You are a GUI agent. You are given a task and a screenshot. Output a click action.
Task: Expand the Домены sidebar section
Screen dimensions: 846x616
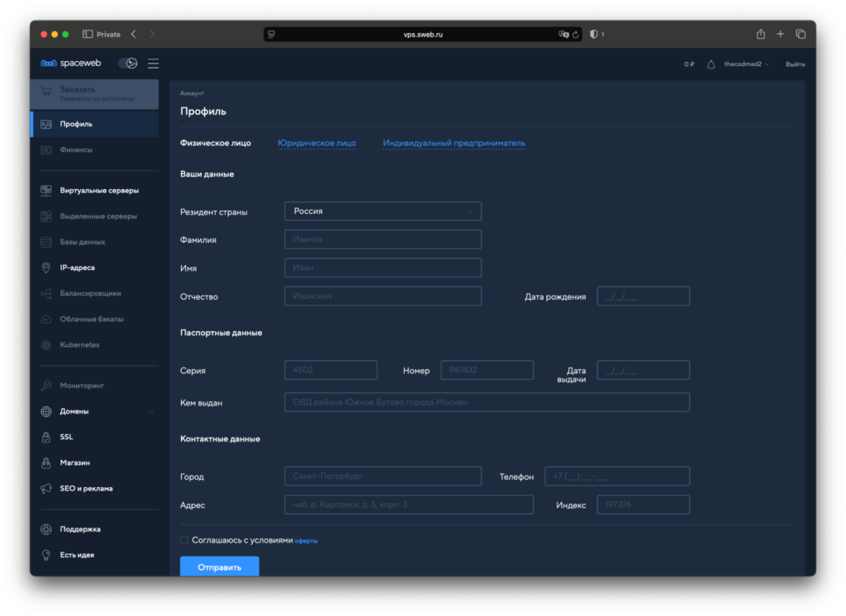click(x=150, y=411)
